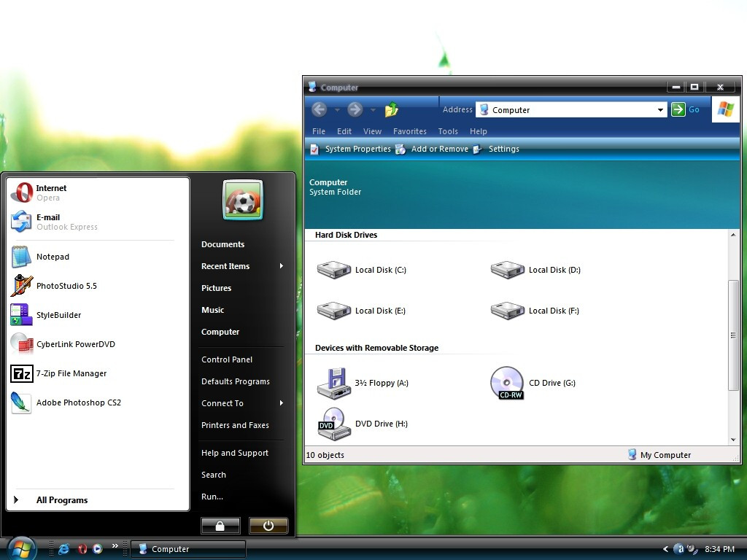Image resolution: width=747 pixels, height=560 pixels.
Task: Click the 8:34 PM clock
Action: pyautogui.click(x=719, y=549)
